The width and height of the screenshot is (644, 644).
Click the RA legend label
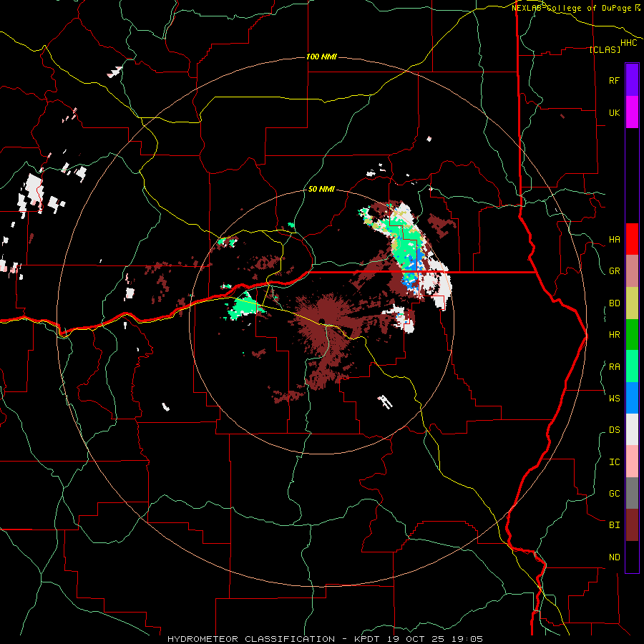[614, 367]
